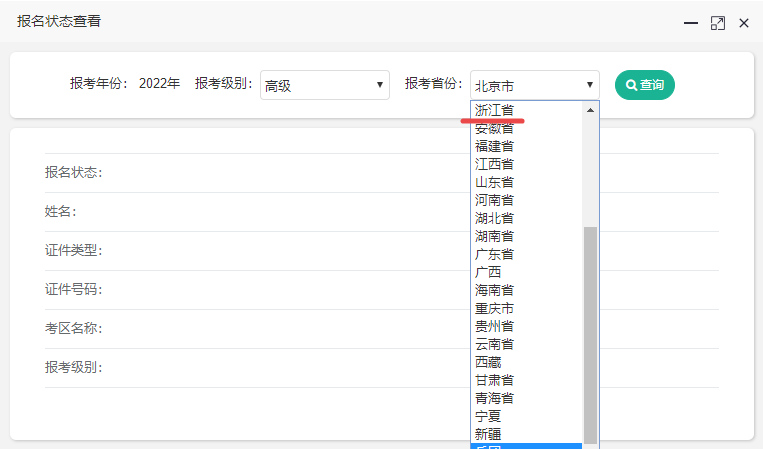Select 云南省 from the list
The width and height of the screenshot is (763, 449).
(495, 344)
